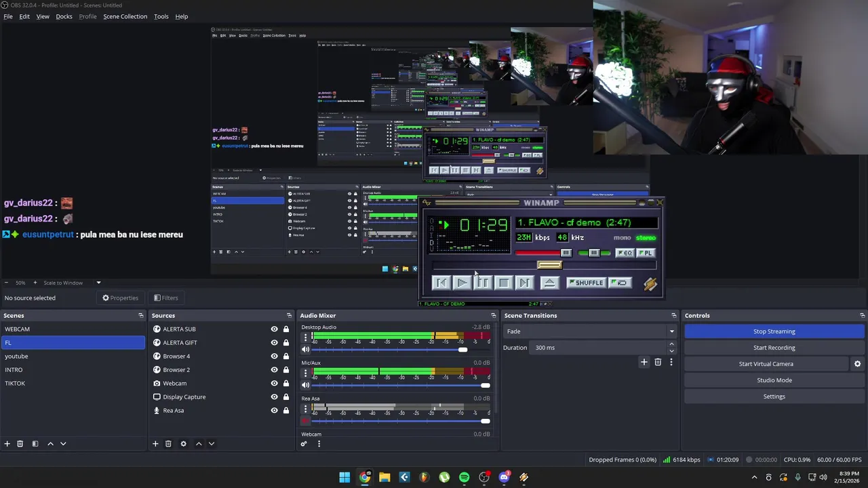Viewport: 868px width, 488px height.
Task: Add scene transition with plus icon
Action: click(644, 362)
